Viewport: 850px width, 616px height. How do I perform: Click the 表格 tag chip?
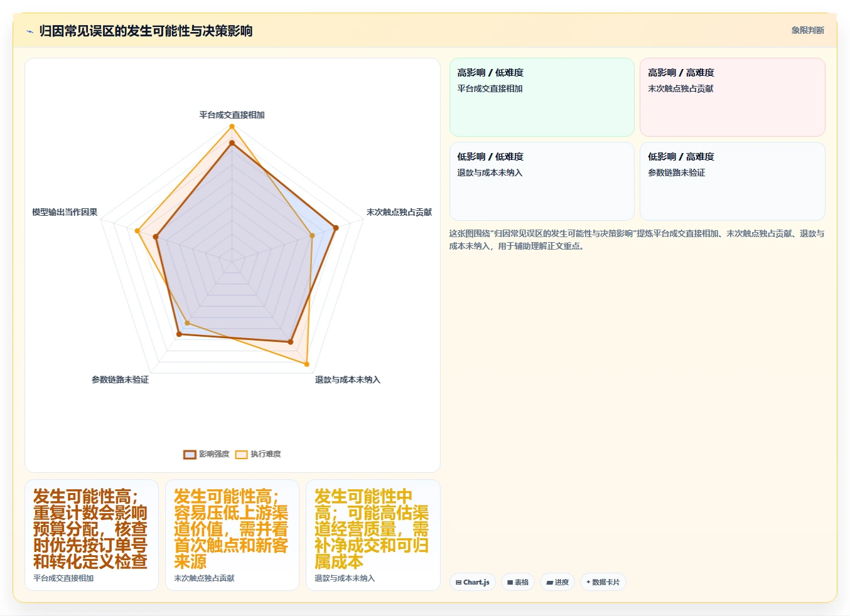tap(518, 582)
